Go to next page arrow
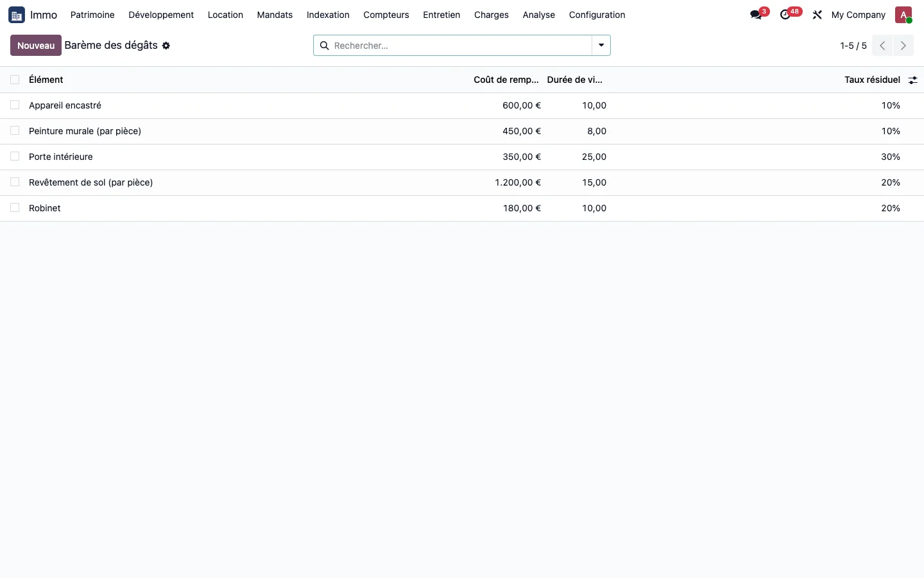Image resolution: width=924 pixels, height=578 pixels. (903, 46)
